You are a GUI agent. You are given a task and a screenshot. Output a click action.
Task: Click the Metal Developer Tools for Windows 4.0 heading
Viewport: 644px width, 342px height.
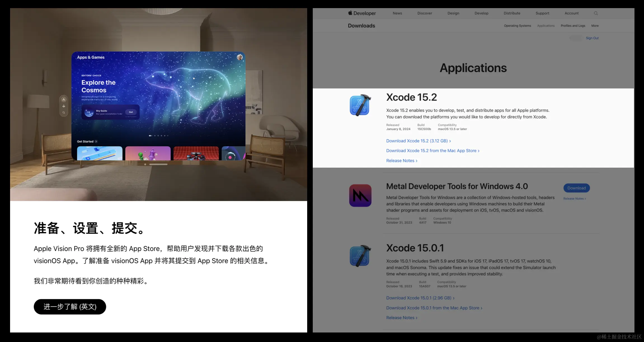457,186
